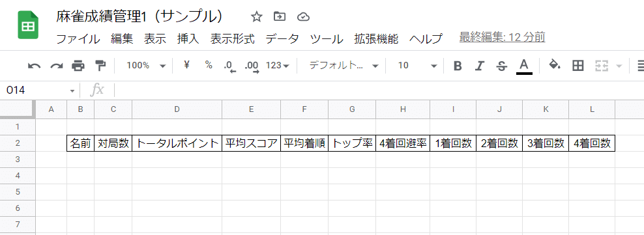This screenshot has width=644, height=235.
Task: Increase decimal places
Action: pyautogui.click(x=252, y=66)
